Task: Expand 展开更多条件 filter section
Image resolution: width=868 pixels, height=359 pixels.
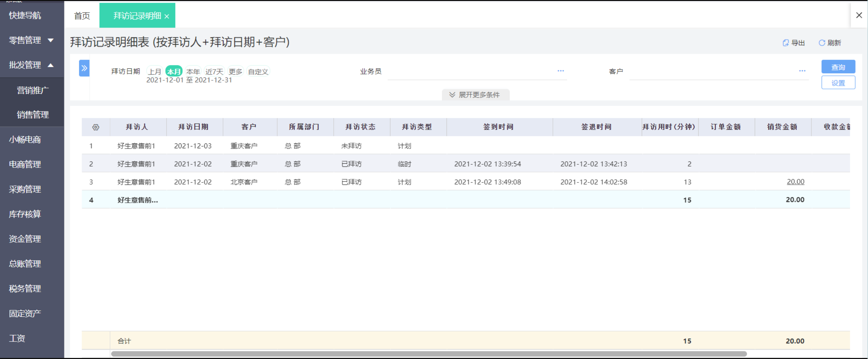Action: click(475, 95)
